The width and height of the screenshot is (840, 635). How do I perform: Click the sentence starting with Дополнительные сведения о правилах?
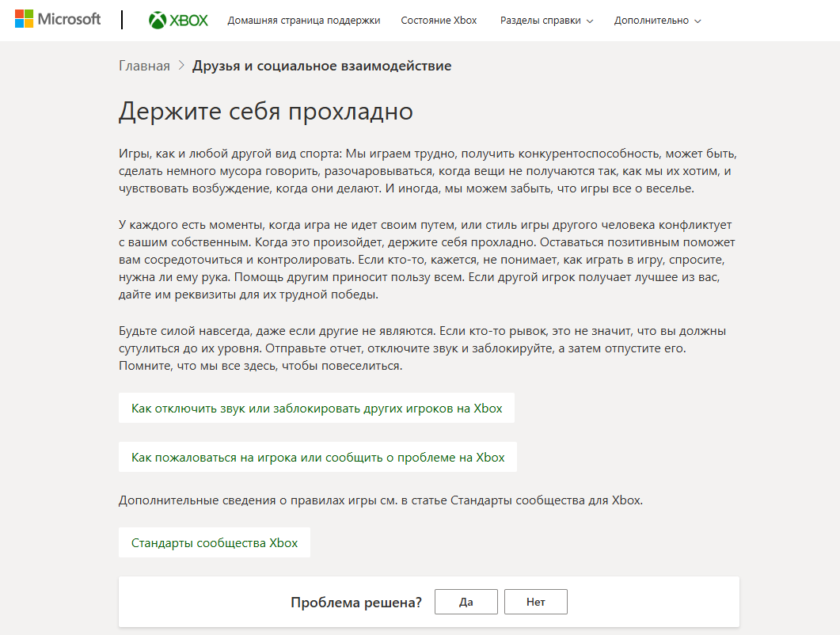380,500
